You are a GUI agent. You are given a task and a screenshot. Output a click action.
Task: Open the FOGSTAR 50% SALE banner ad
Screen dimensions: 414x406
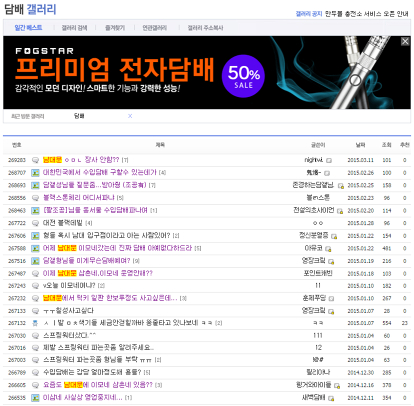coord(207,72)
